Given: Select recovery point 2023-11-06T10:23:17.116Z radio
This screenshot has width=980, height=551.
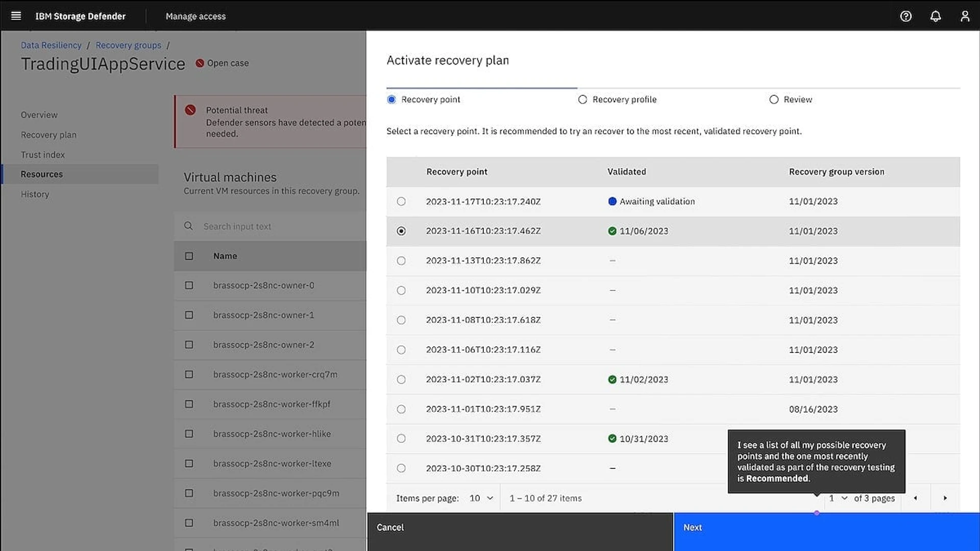Looking at the screenshot, I should 402,350.
